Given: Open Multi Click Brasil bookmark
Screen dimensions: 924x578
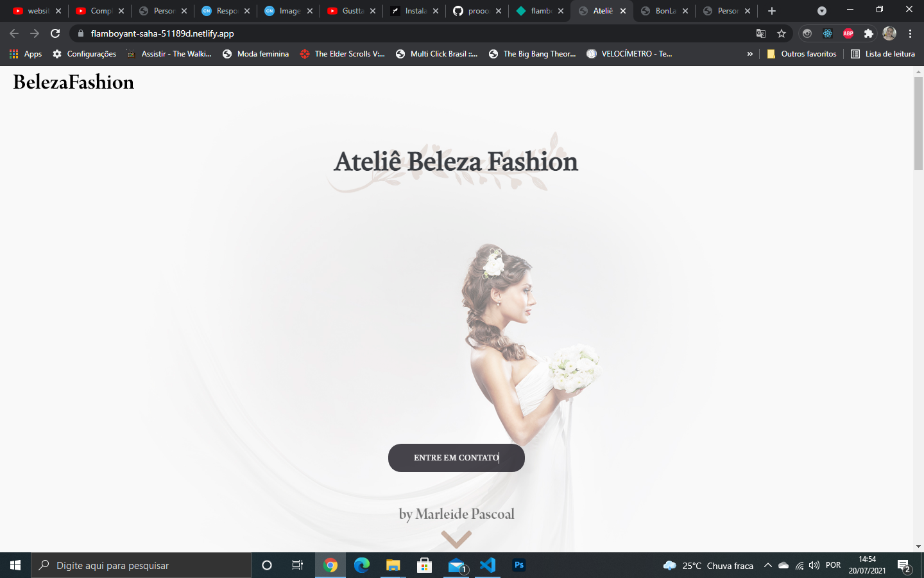Looking at the screenshot, I should 437,54.
